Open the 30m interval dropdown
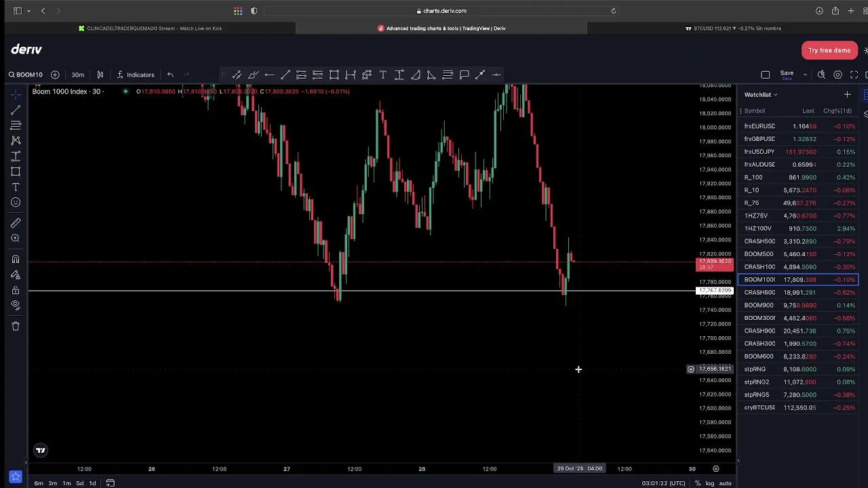Viewport: 868px width, 488px height. [78, 75]
